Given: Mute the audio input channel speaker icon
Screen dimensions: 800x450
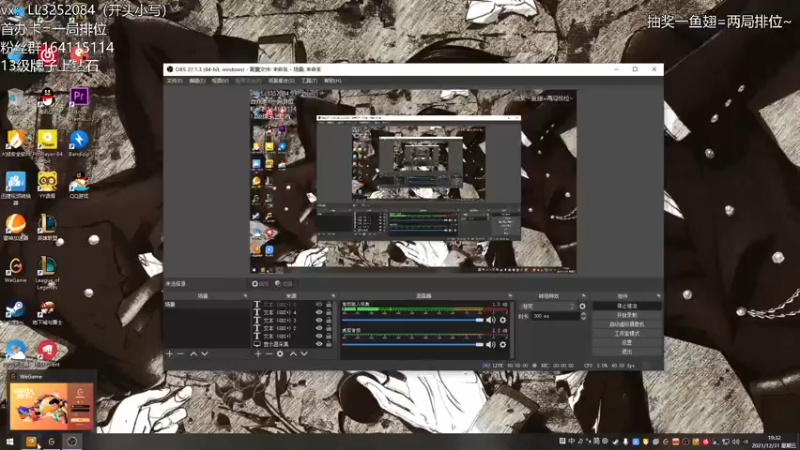Looking at the screenshot, I should pos(491,320).
